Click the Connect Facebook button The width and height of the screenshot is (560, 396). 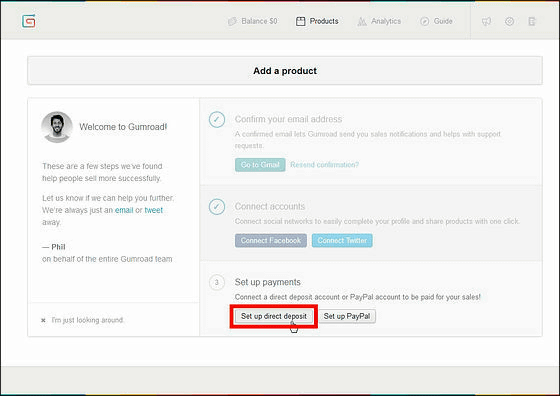(x=271, y=240)
